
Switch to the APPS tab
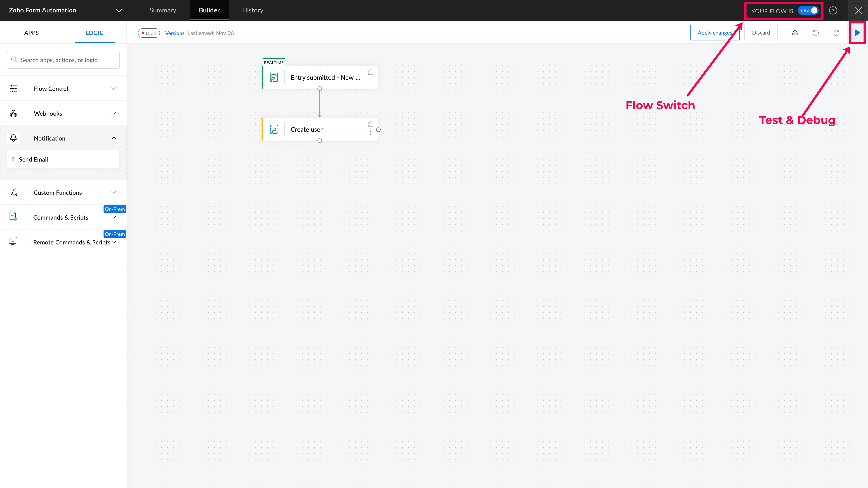pos(31,33)
